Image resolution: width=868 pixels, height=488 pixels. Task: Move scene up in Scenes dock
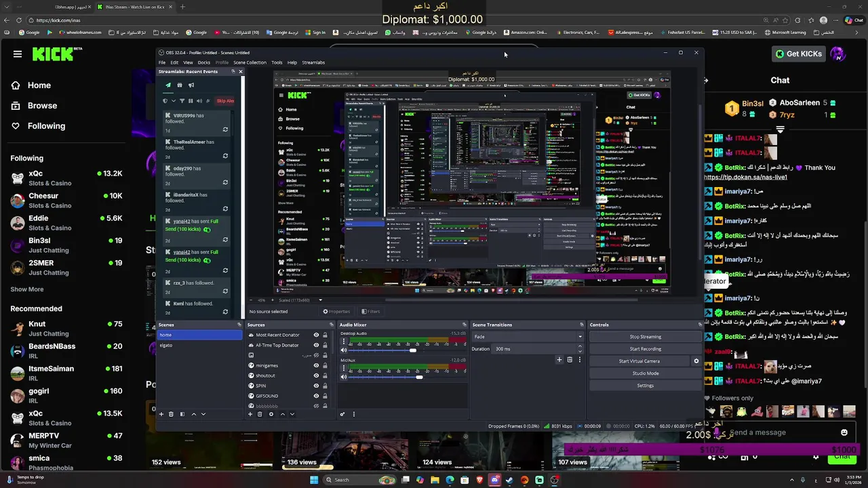tap(194, 414)
